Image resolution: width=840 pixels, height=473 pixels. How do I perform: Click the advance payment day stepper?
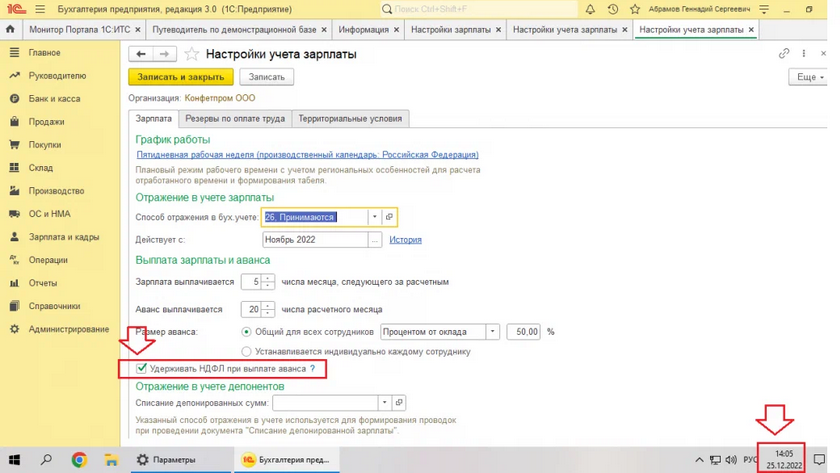coord(268,309)
